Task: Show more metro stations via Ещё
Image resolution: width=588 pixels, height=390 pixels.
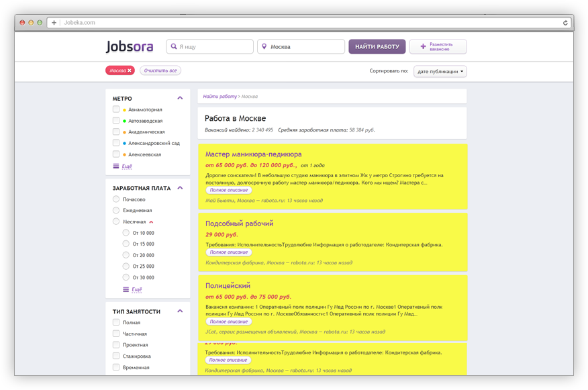Action: tap(127, 166)
